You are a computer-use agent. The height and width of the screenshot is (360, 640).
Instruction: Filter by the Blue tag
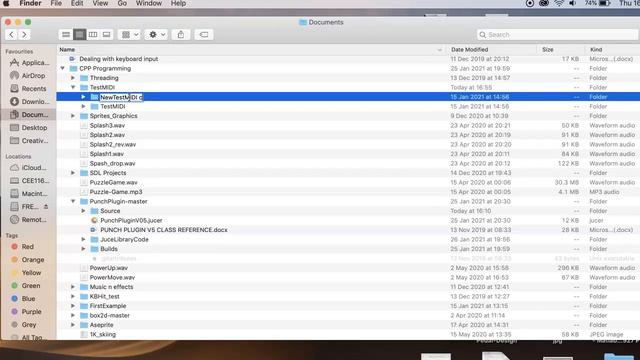click(x=23, y=299)
